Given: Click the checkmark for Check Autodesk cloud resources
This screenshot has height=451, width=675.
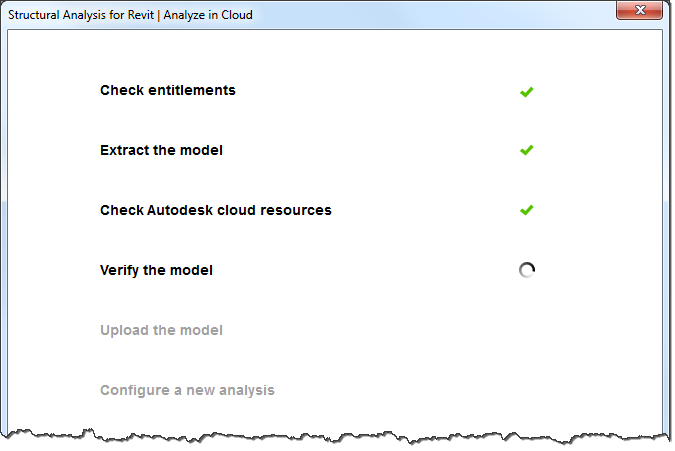Looking at the screenshot, I should (x=527, y=211).
